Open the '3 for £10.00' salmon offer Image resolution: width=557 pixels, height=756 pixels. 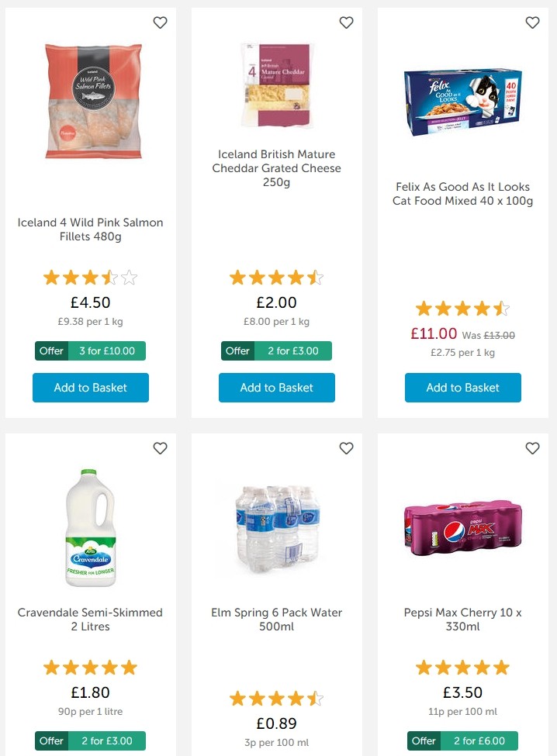(x=90, y=350)
